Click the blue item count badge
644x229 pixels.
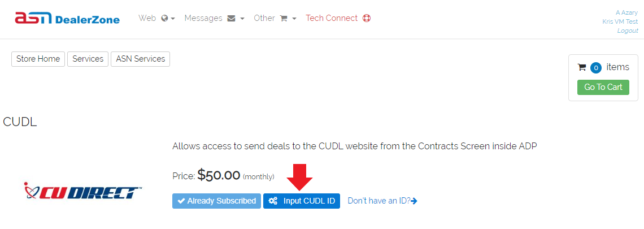pyautogui.click(x=596, y=68)
